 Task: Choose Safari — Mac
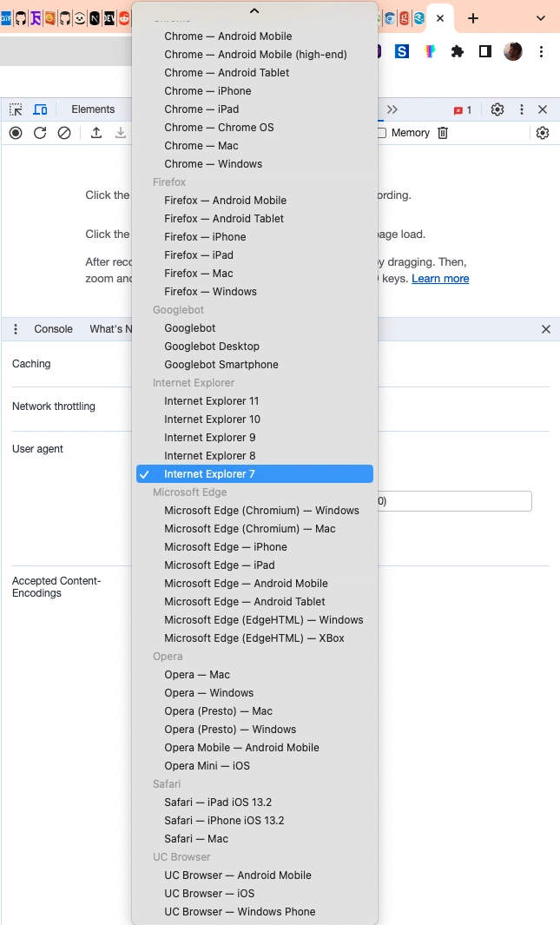click(x=254, y=840)
